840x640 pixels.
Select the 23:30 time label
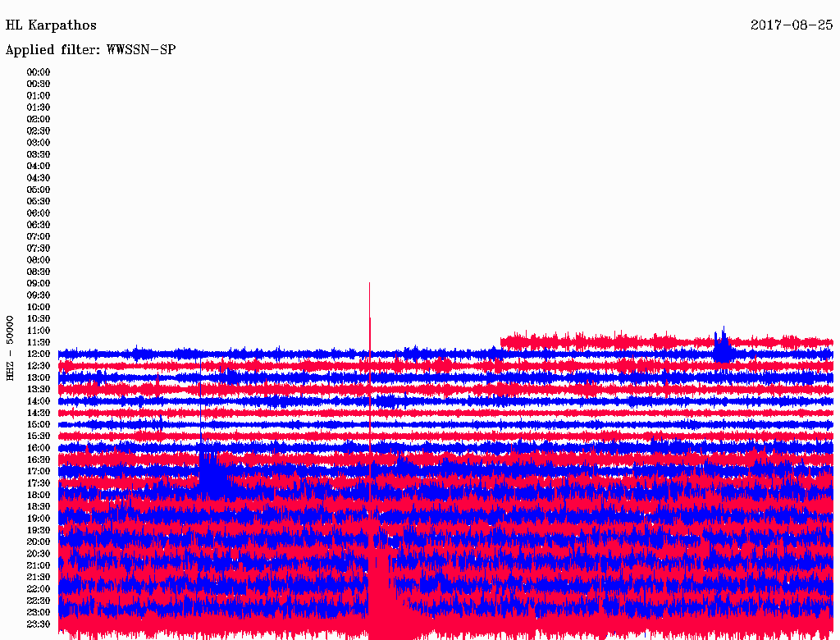pyautogui.click(x=39, y=624)
